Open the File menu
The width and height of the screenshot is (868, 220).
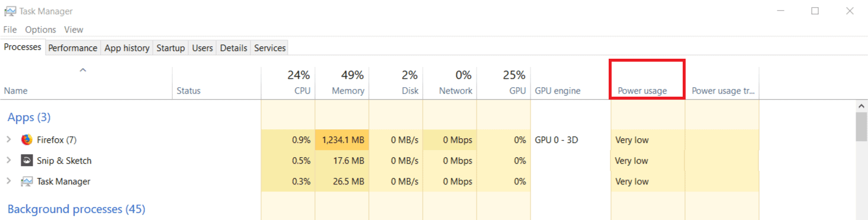(x=10, y=30)
